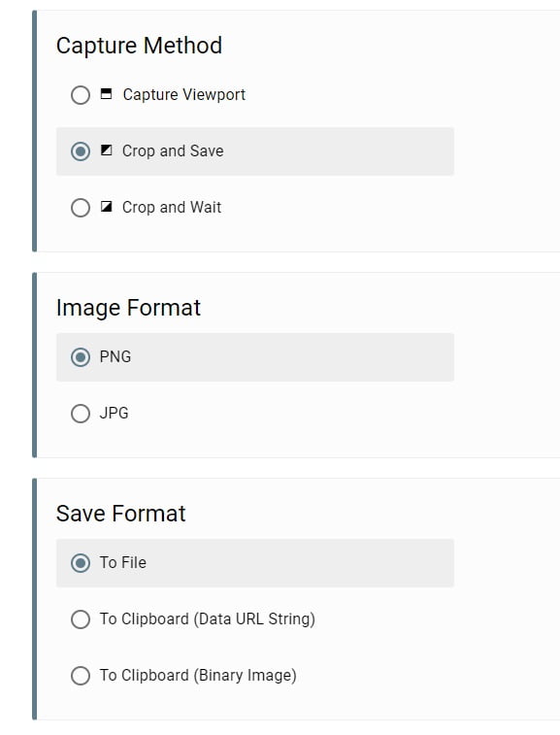Choose the Crop and Wait radio button

point(81,208)
